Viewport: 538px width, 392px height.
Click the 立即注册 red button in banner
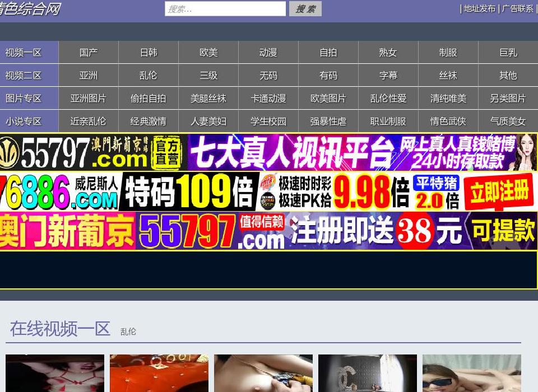pos(499,192)
